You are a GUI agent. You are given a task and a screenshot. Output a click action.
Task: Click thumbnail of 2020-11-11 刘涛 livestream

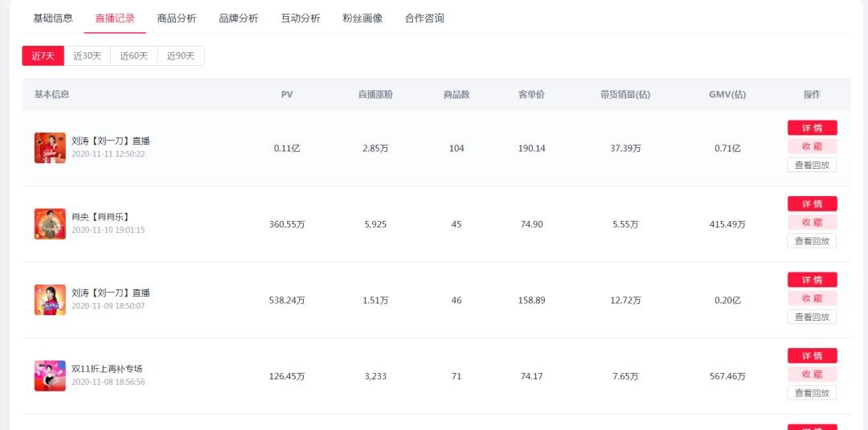pos(50,148)
